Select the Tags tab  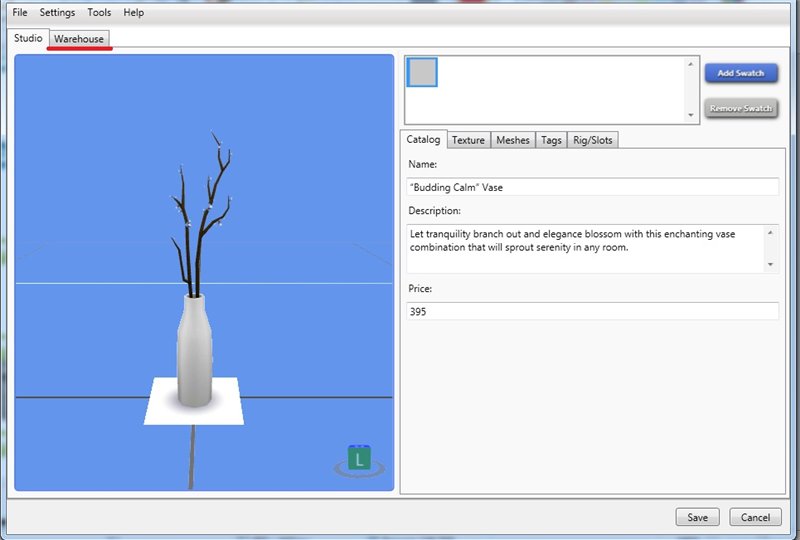(x=551, y=140)
